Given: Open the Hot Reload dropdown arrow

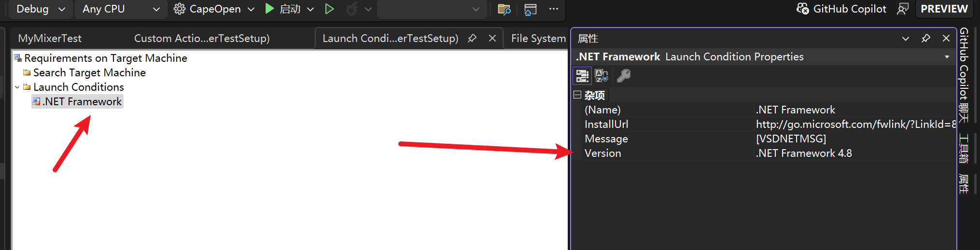Looking at the screenshot, I should (368, 9).
